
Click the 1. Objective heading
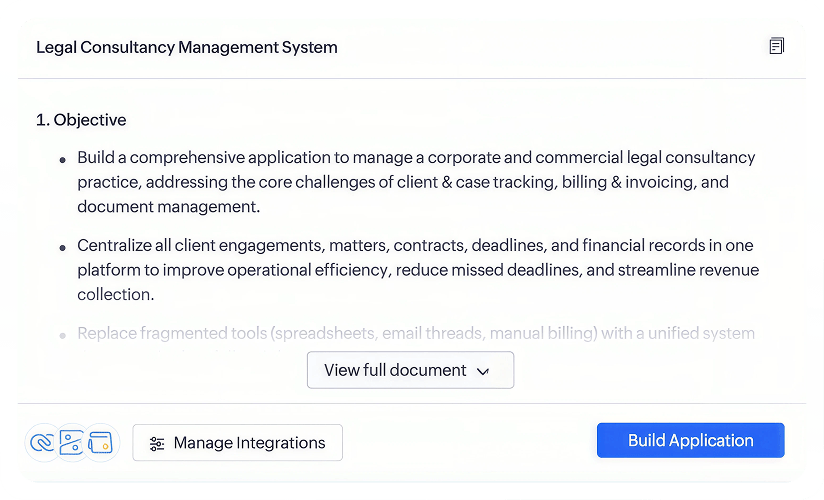81,120
